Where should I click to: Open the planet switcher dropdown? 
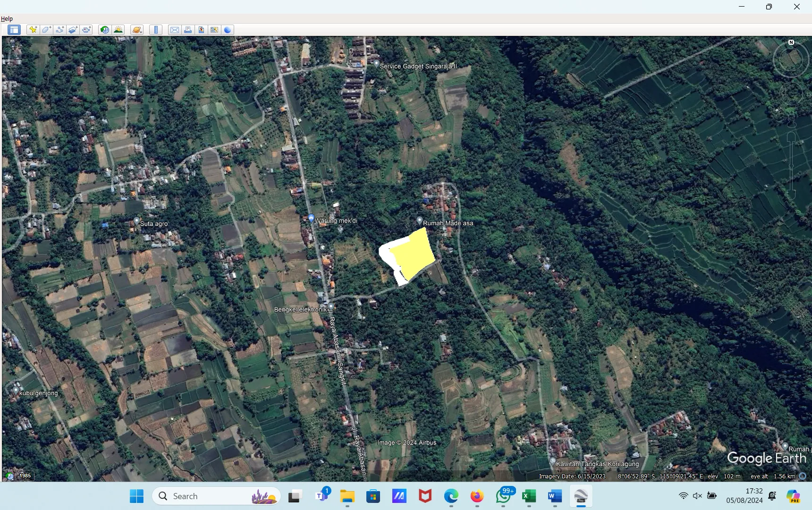(136, 30)
